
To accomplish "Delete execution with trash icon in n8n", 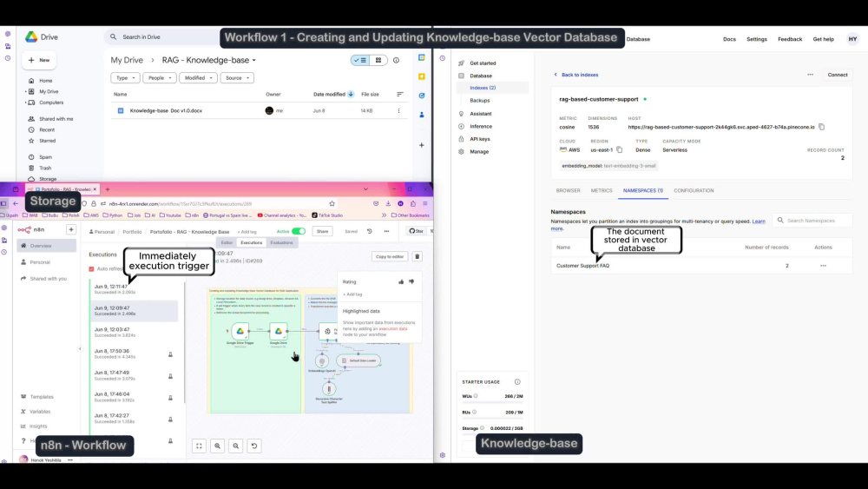I will pyautogui.click(x=418, y=257).
